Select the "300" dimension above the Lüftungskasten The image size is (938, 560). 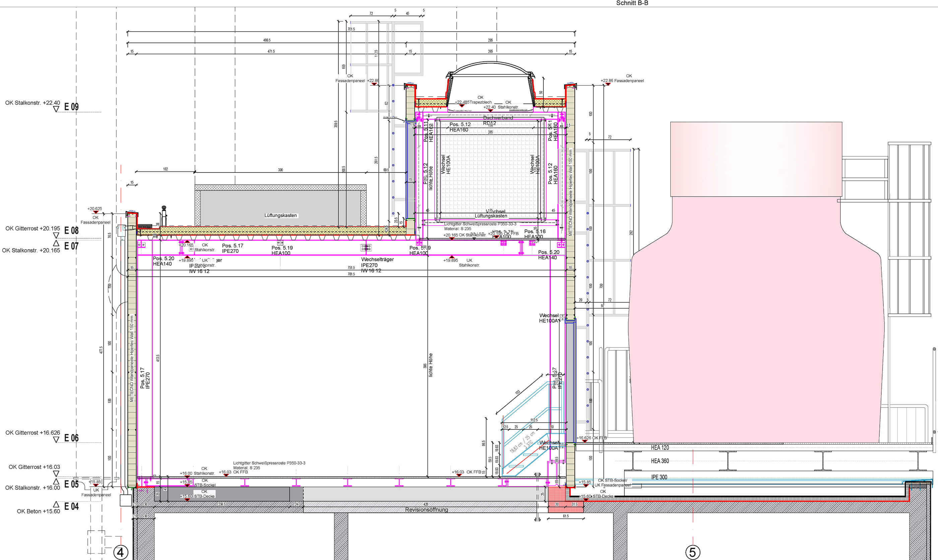tap(280, 170)
